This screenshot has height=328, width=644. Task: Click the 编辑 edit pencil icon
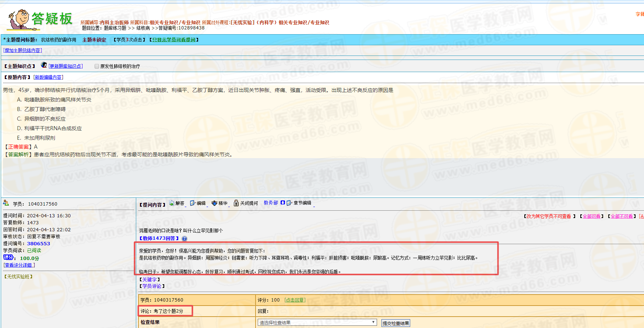tap(193, 203)
